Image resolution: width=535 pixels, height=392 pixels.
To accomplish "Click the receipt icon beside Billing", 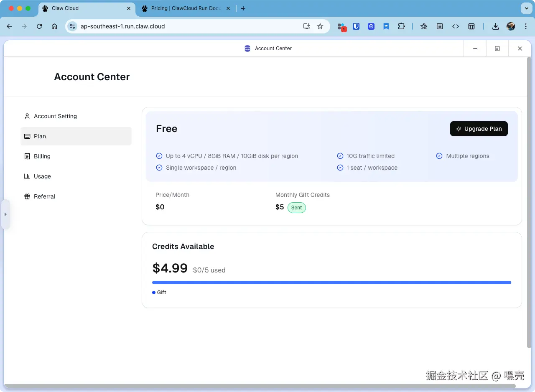I will point(27,156).
